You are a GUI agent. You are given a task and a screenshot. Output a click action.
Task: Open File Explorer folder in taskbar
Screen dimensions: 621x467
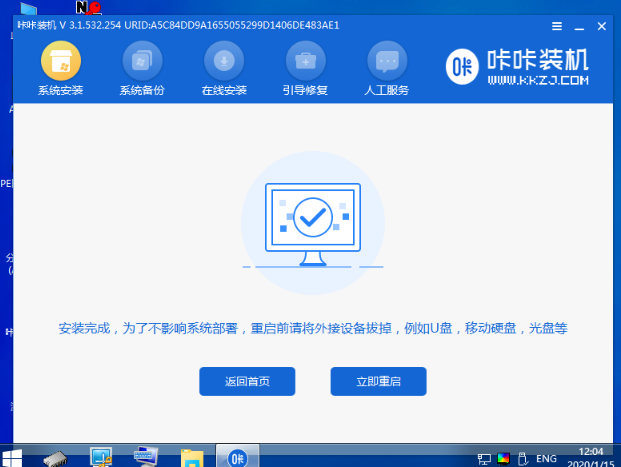point(192,456)
